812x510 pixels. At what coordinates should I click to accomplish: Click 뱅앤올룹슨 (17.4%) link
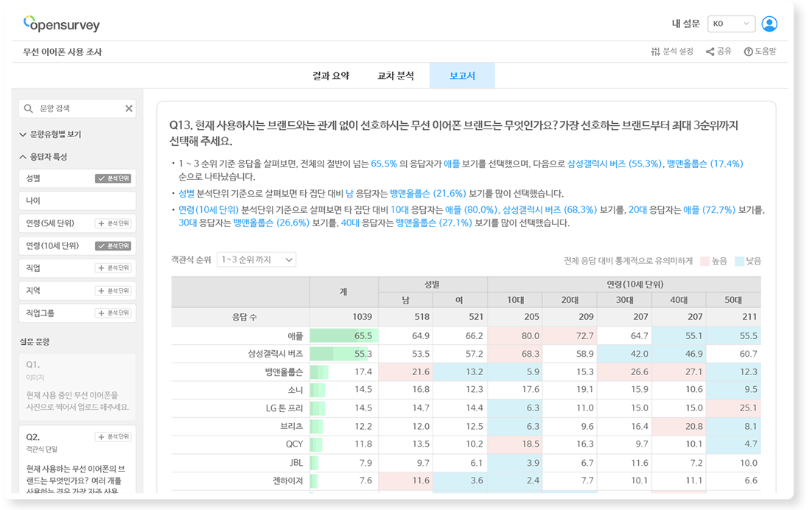click(705, 164)
